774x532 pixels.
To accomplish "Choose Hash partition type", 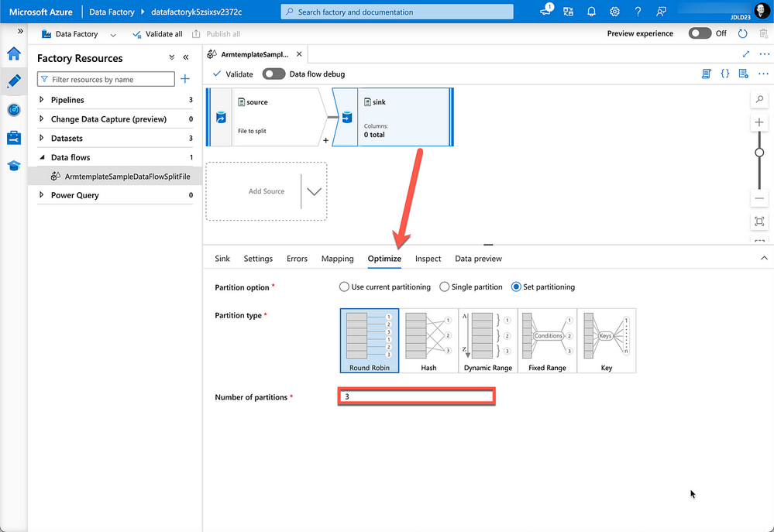I will [428, 341].
